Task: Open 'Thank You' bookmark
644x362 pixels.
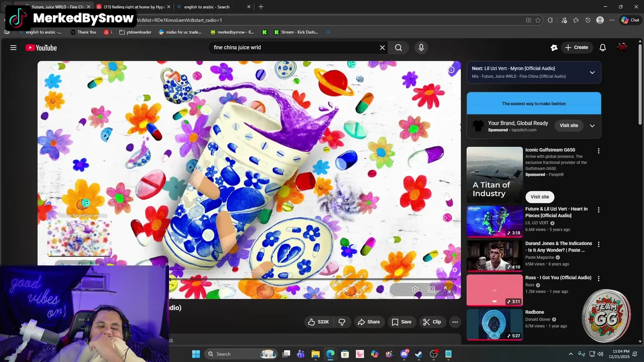Action: (83, 32)
